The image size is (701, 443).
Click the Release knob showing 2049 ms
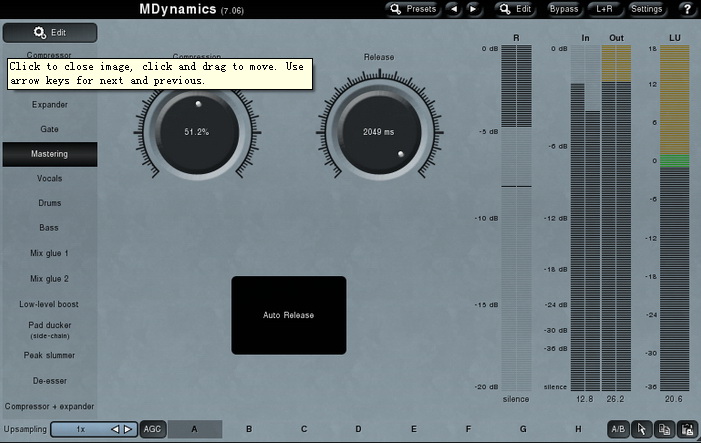pos(379,132)
